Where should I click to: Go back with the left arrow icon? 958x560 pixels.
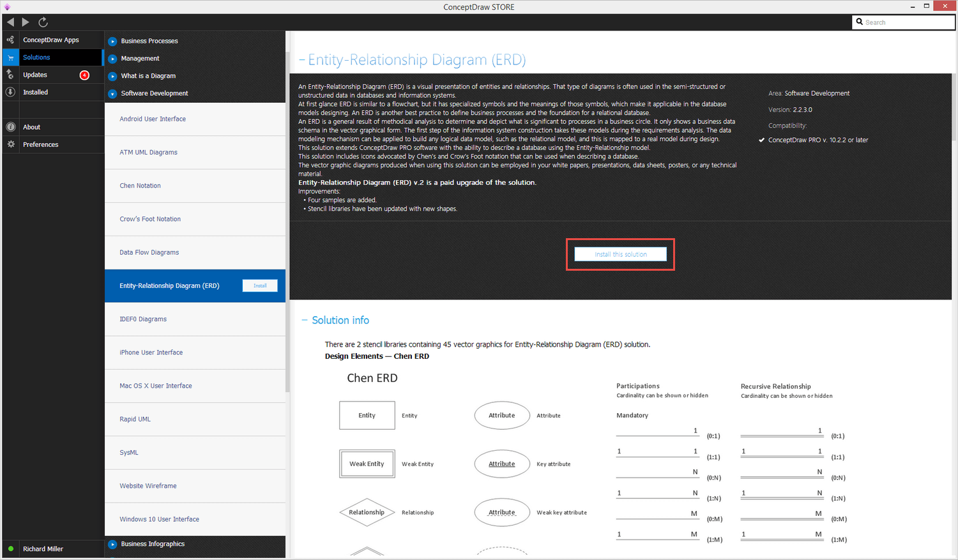[10, 22]
